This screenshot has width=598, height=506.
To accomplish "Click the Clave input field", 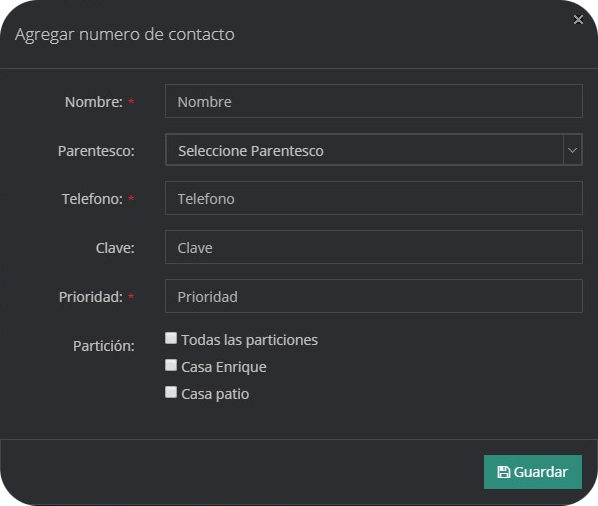I will click(374, 247).
